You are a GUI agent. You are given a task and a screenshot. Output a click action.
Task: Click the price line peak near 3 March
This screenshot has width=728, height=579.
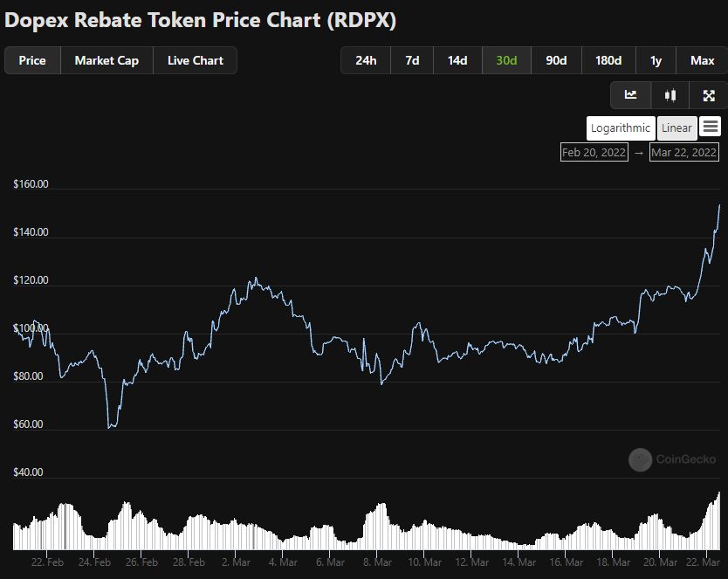coord(256,279)
